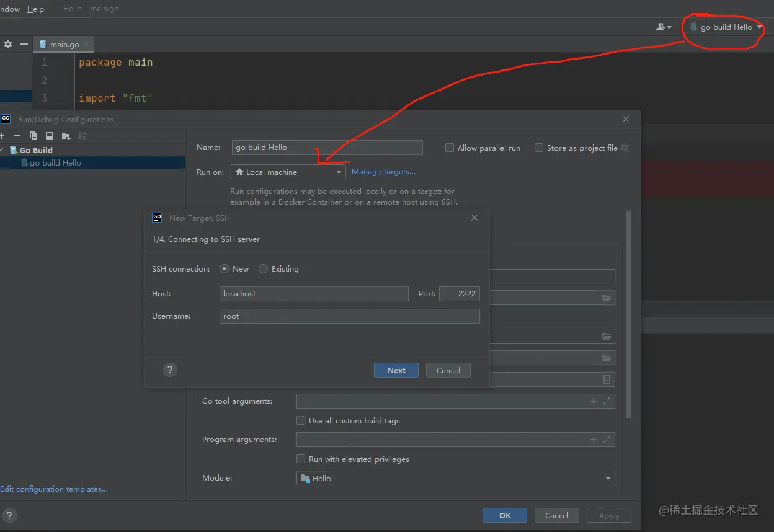Open project panel gear settings
The height and width of the screenshot is (532, 774).
tap(8, 44)
